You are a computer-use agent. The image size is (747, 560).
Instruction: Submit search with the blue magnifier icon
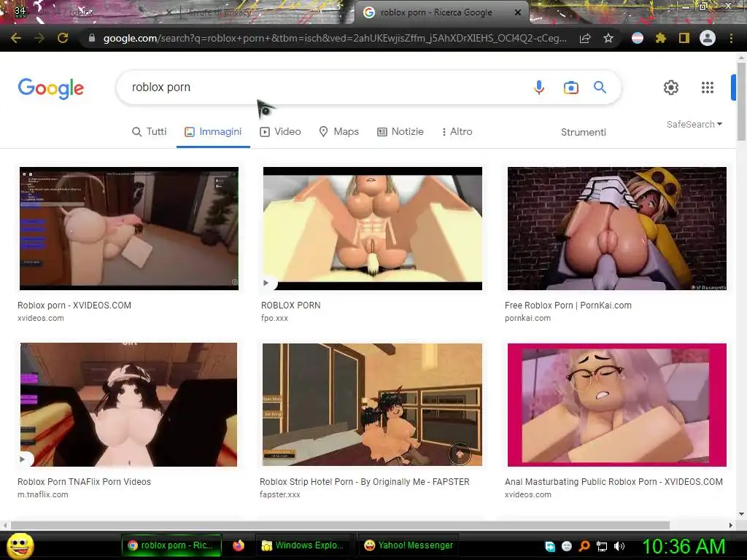click(x=600, y=87)
